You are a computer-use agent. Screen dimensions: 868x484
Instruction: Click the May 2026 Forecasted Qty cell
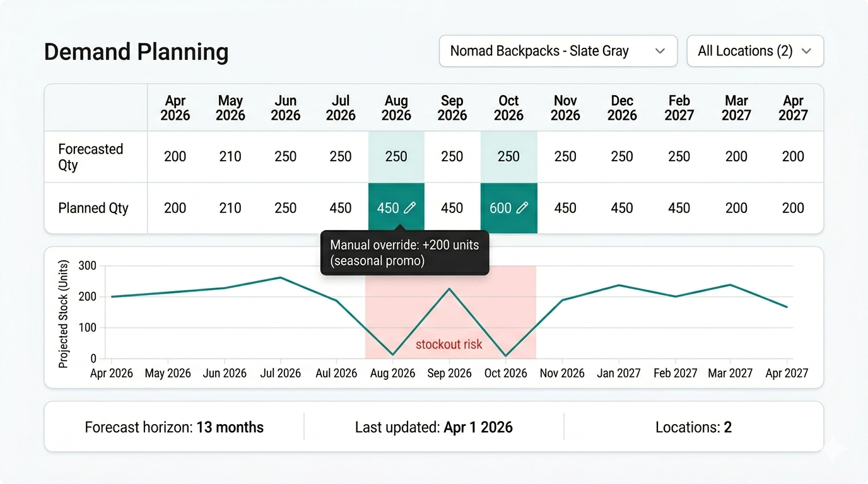(x=230, y=157)
